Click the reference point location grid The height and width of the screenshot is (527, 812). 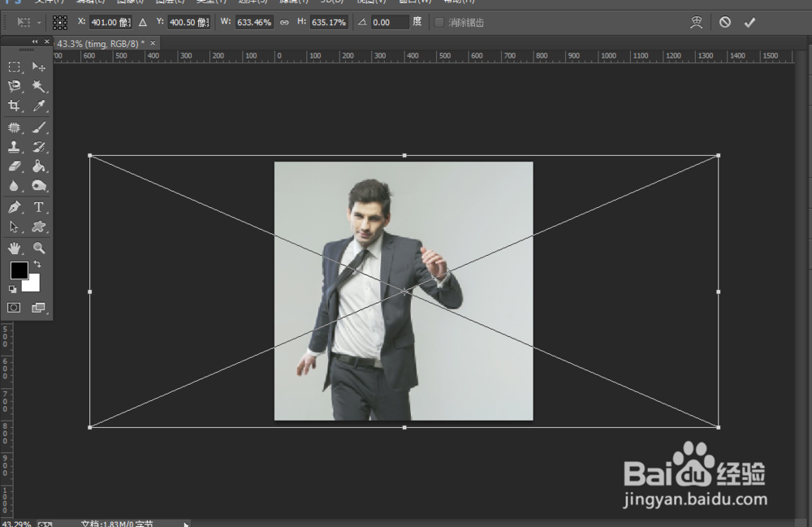pyautogui.click(x=60, y=22)
